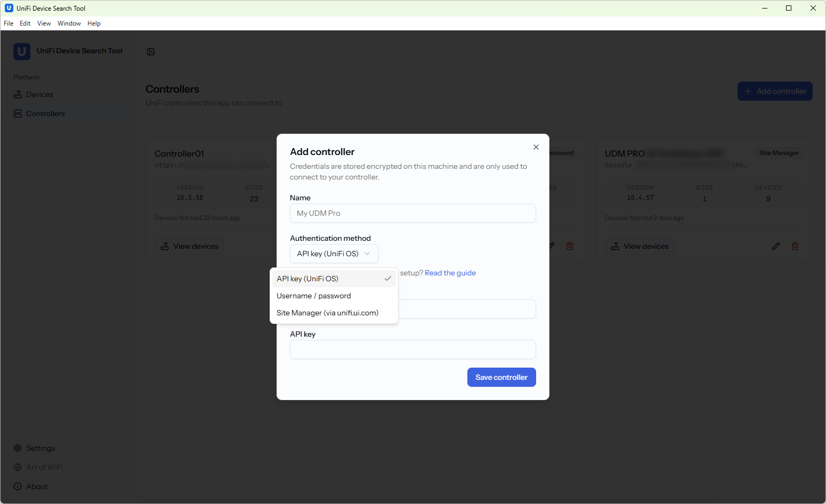The width and height of the screenshot is (826, 504).
Task: Click the Name input field
Action: (413, 213)
